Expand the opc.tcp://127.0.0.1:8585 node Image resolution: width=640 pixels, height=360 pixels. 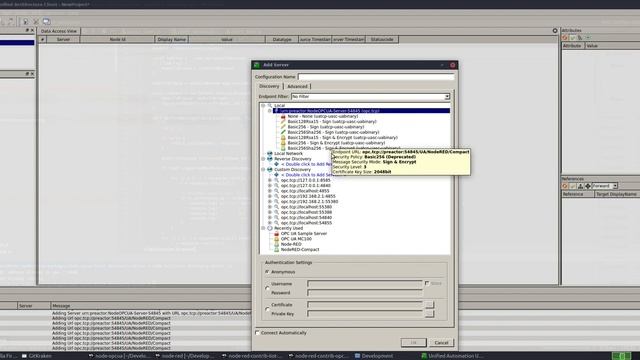(x=270, y=180)
